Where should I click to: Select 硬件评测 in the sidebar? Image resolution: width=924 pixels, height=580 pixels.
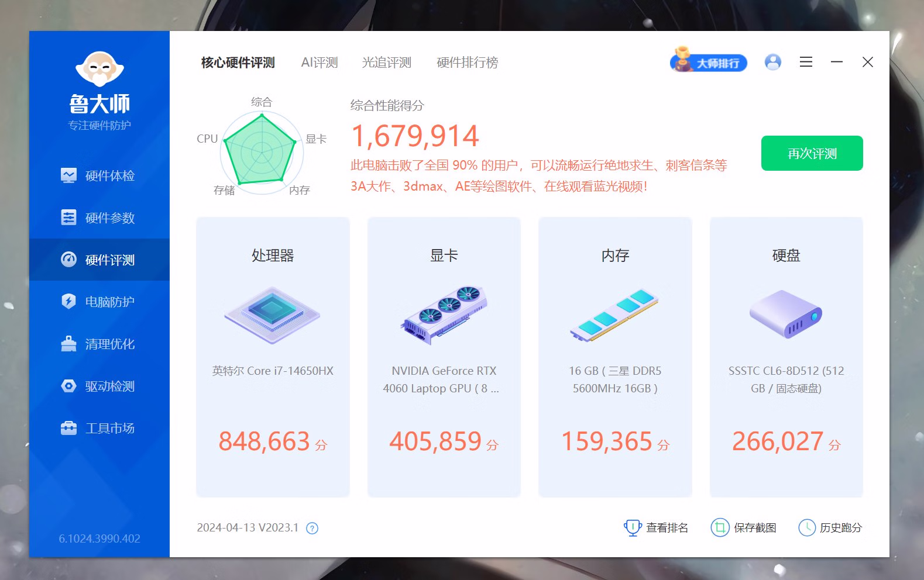point(99,260)
